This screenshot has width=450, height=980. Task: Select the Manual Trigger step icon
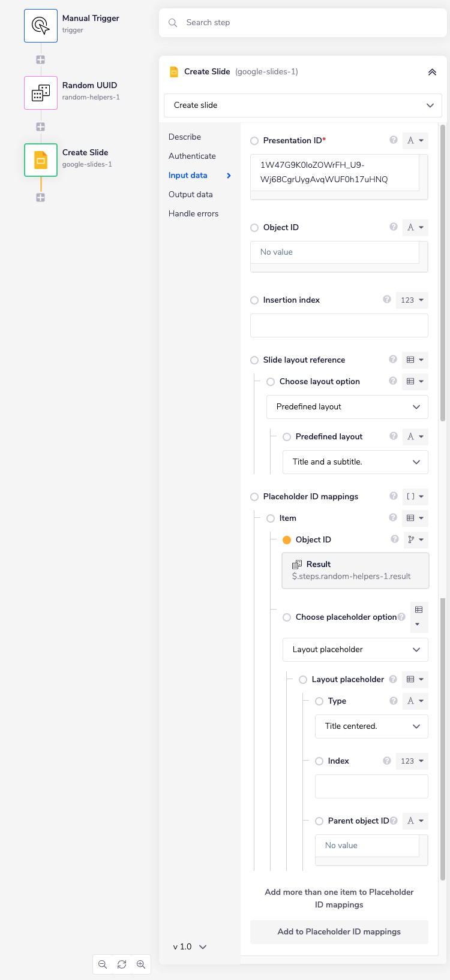40,25
